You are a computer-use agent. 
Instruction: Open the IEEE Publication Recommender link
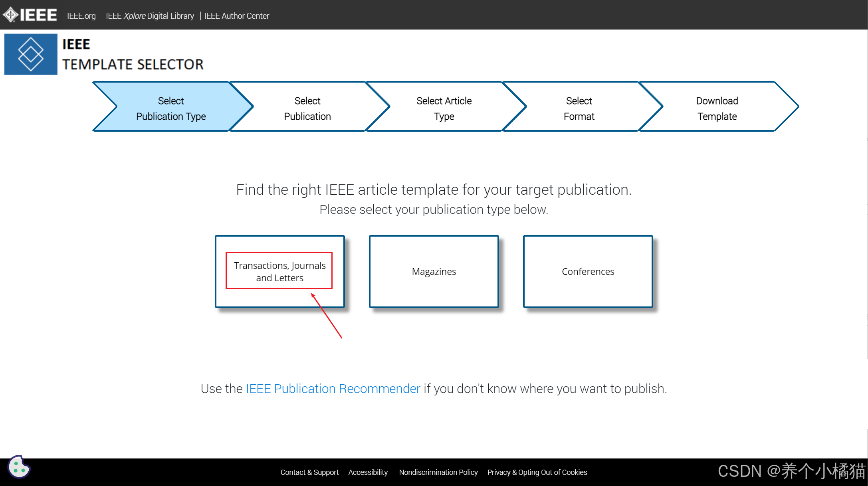coord(333,388)
